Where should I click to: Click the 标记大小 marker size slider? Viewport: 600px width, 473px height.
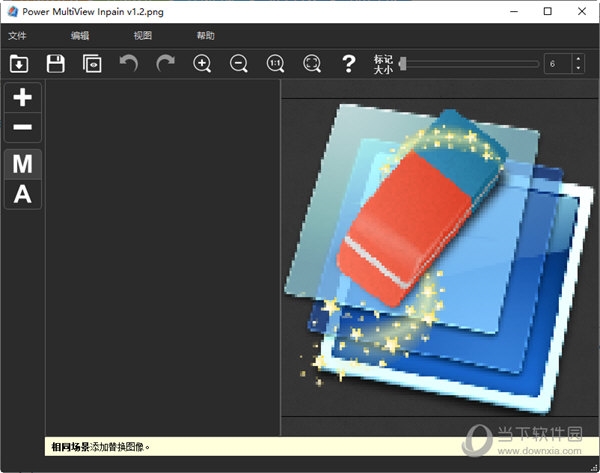point(468,64)
